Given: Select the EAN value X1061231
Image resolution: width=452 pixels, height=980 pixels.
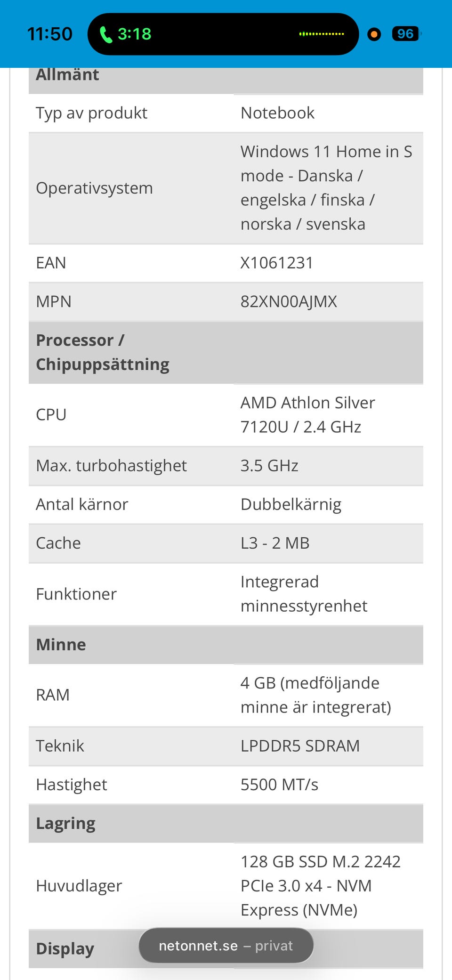Looking at the screenshot, I should tap(277, 263).
